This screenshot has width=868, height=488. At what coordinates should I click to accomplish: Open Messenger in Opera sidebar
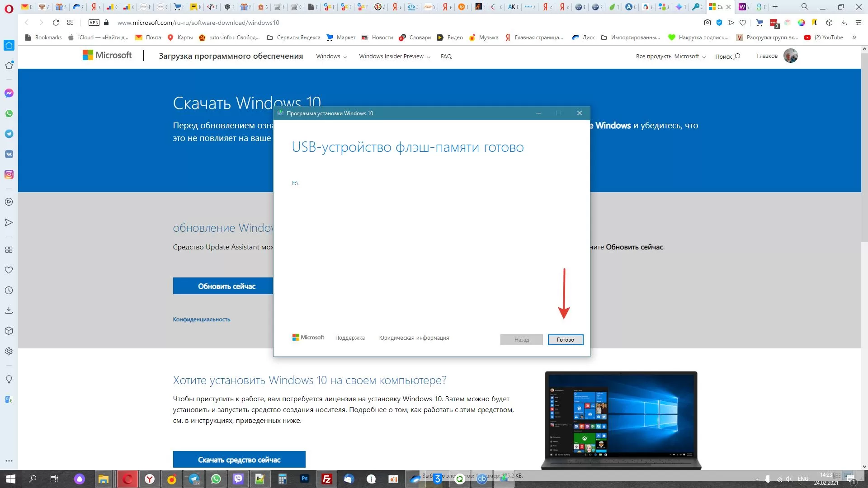[x=9, y=93]
